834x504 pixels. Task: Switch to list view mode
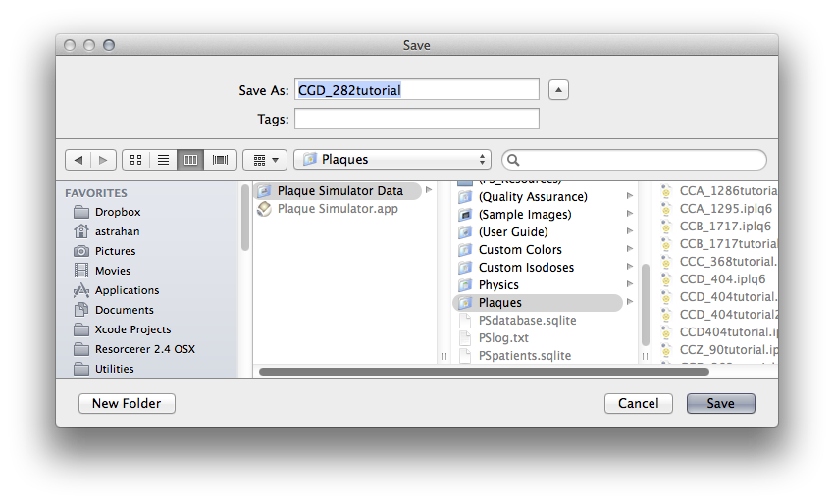coord(164,159)
